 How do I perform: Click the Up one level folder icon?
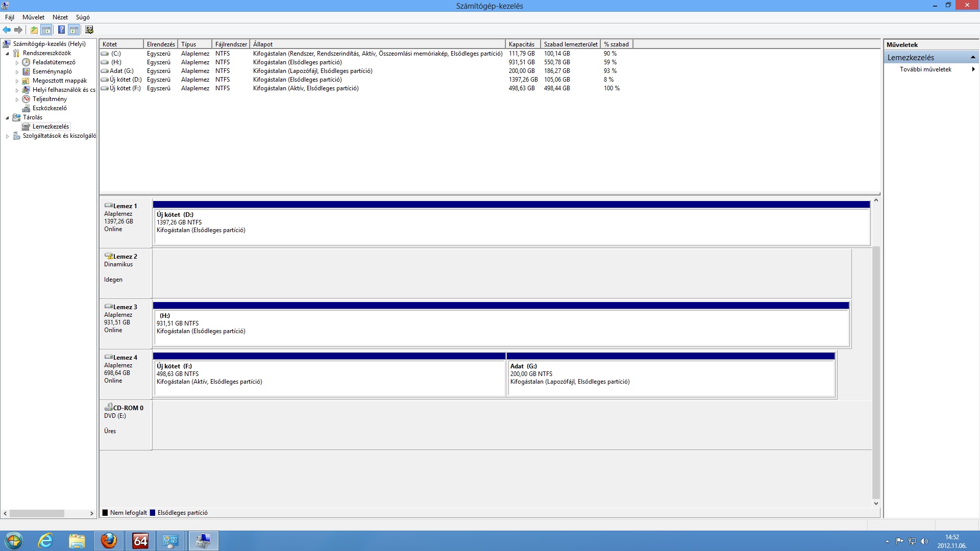pos(34,30)
